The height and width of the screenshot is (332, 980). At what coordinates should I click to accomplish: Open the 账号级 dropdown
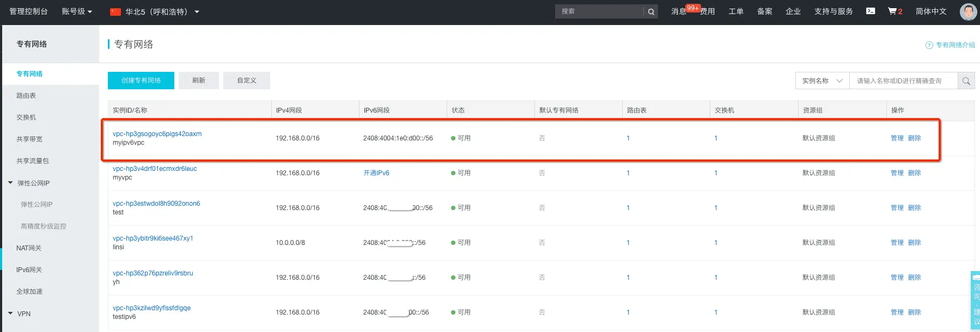click(77, 11)
